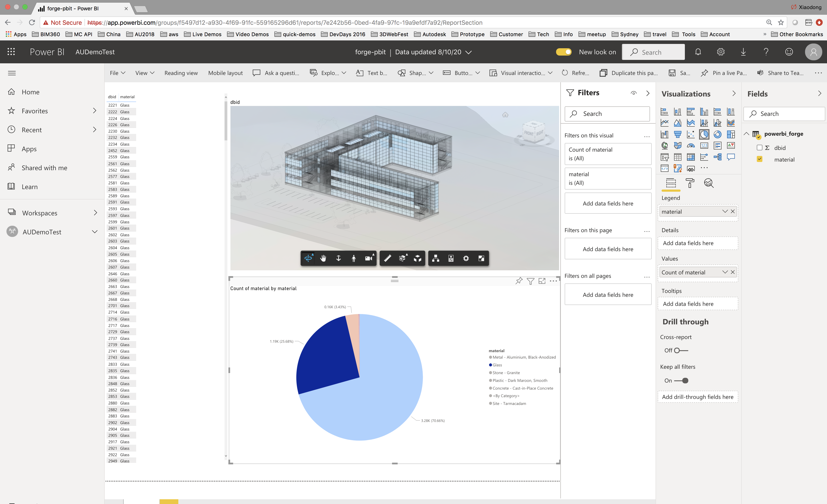Image resolution: width=827 pixels, height=504 pixels.
Task: Open the 3D viewer settings gear
Action: pyautogui.click(x=466, y=258)
